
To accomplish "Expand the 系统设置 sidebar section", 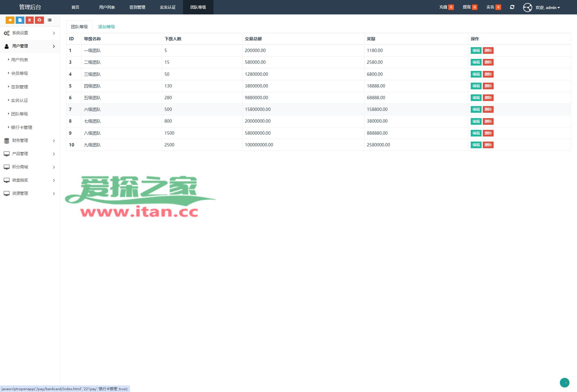I will 29,33.
